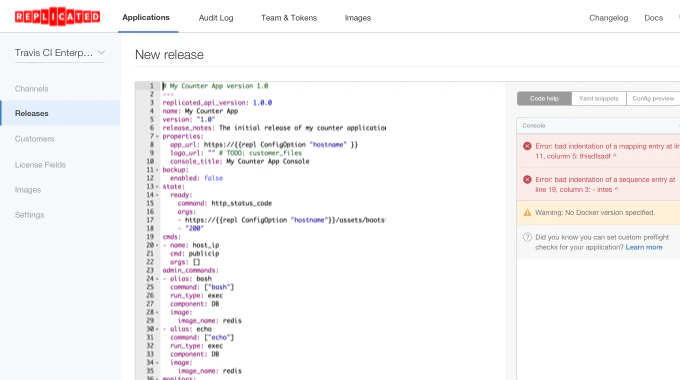
Task: Click the 'command: http_status_code' line
Action: pos(225,203)
